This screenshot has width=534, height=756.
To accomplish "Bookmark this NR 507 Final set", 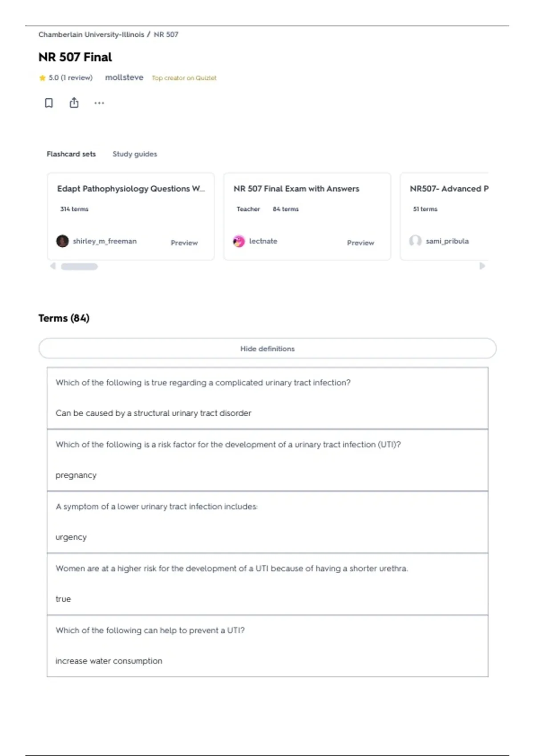I will click(x=49, y=103).
